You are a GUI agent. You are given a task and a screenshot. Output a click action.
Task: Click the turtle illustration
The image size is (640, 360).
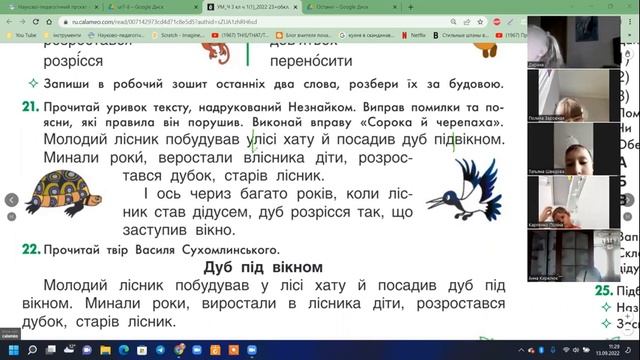pos(63,193)
